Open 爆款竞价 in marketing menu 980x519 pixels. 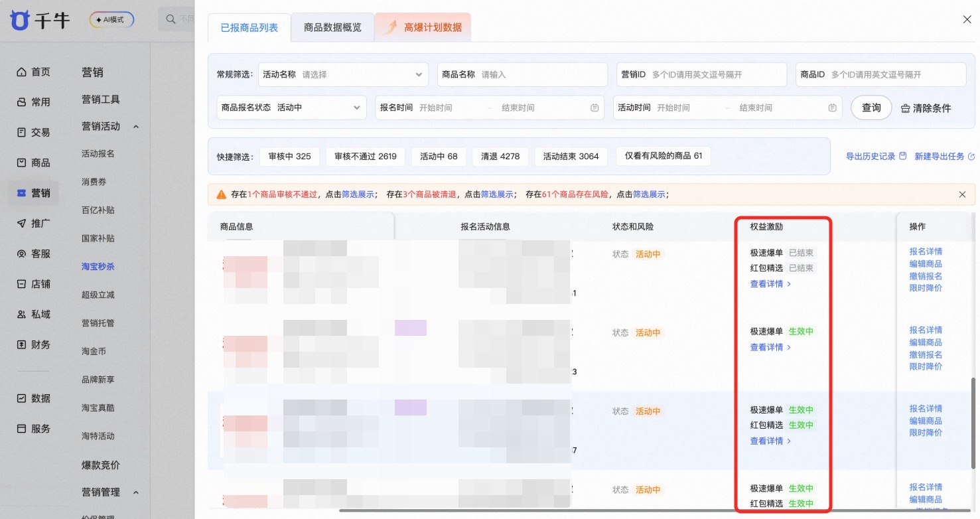[101, 465]
